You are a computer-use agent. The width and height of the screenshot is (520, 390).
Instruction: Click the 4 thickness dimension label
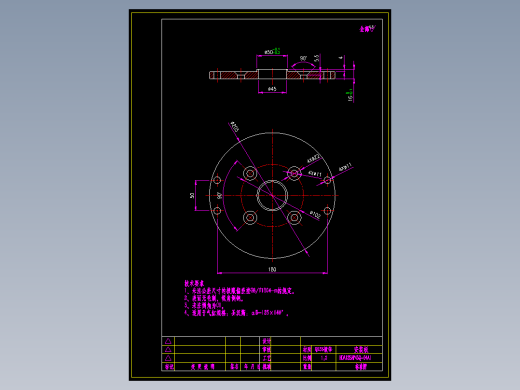click(341, 58)
